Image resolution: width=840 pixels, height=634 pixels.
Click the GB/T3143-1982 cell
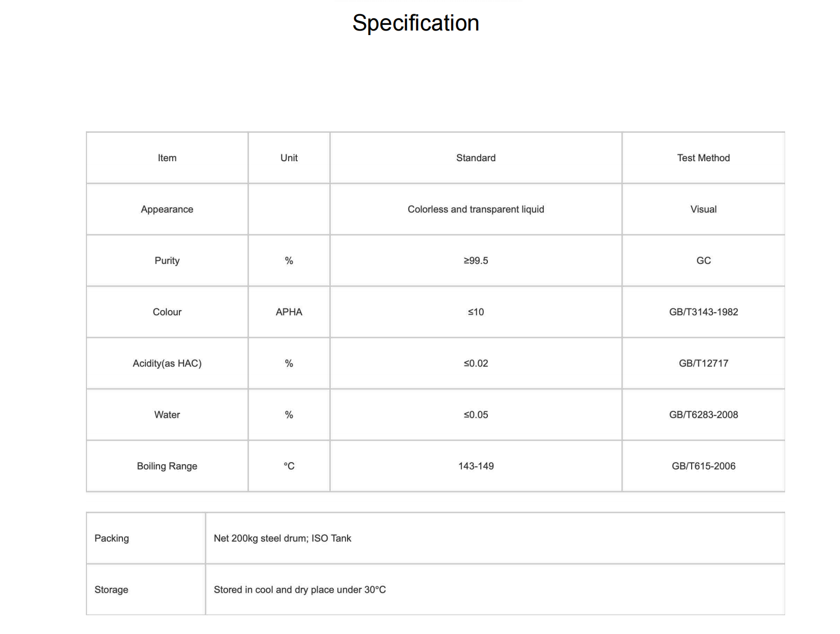[703, 312]
